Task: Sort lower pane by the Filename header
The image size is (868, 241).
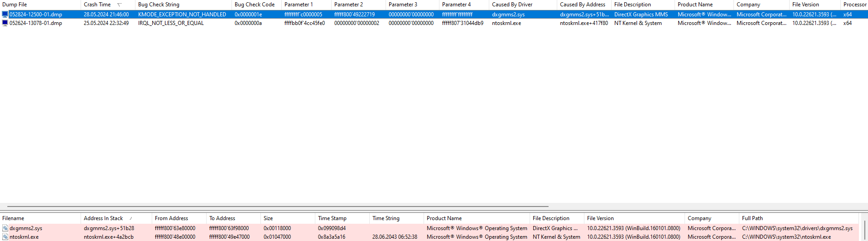Action: pos(40,218)
